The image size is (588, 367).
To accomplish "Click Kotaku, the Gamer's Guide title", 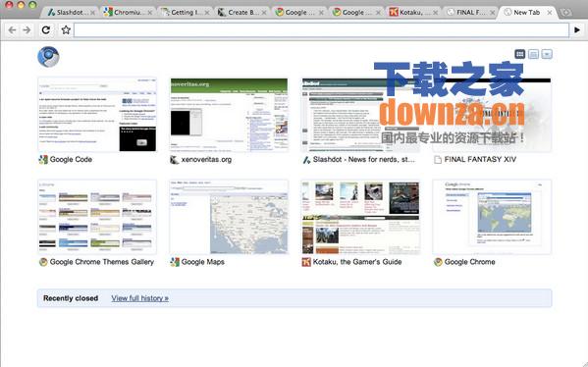I will click(x=357, y=262).
